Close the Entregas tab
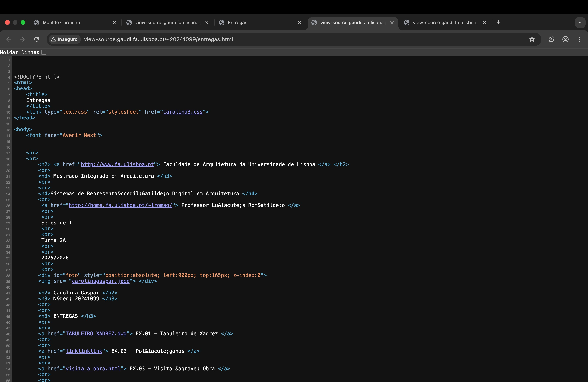Screen dimensions: 588x382 click(299, 23)
